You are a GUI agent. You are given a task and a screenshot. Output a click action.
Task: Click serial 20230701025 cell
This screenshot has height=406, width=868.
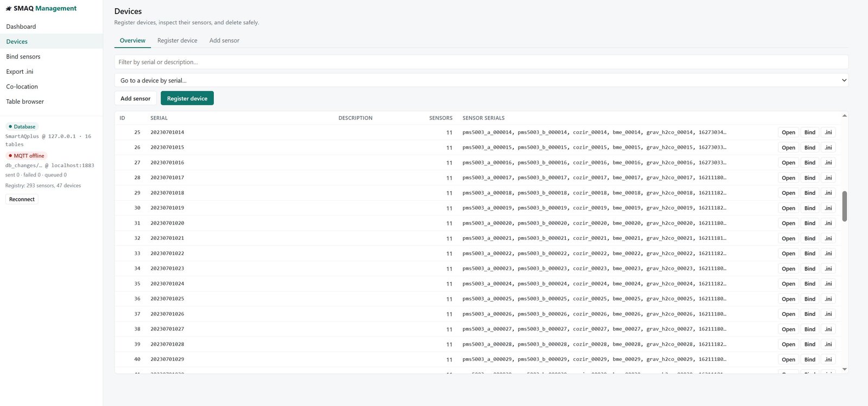point(167,299)
